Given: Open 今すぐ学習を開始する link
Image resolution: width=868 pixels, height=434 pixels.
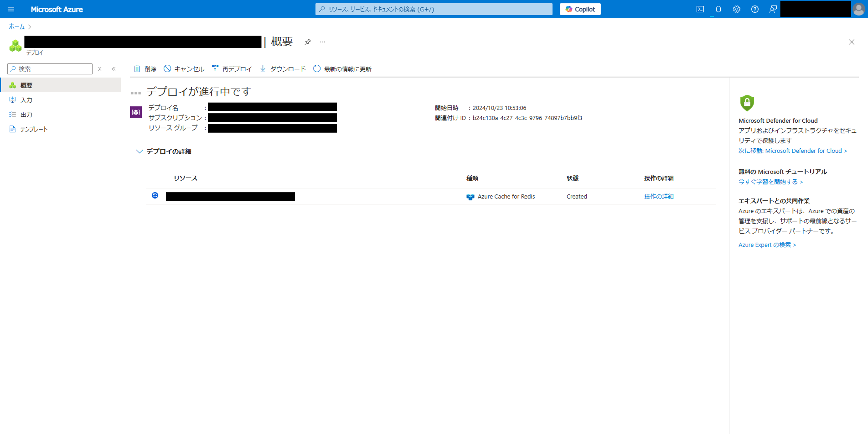Looking at the screenshot, I should tap(771, 182).
